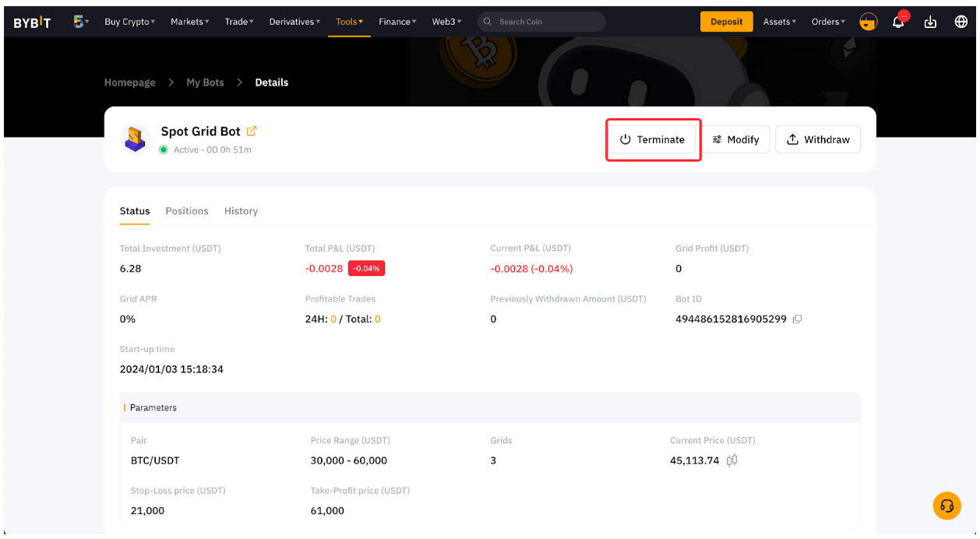Screen dimensions: 980x539
Task: Expand the Derivatives menu
Action: click(294, 22)
